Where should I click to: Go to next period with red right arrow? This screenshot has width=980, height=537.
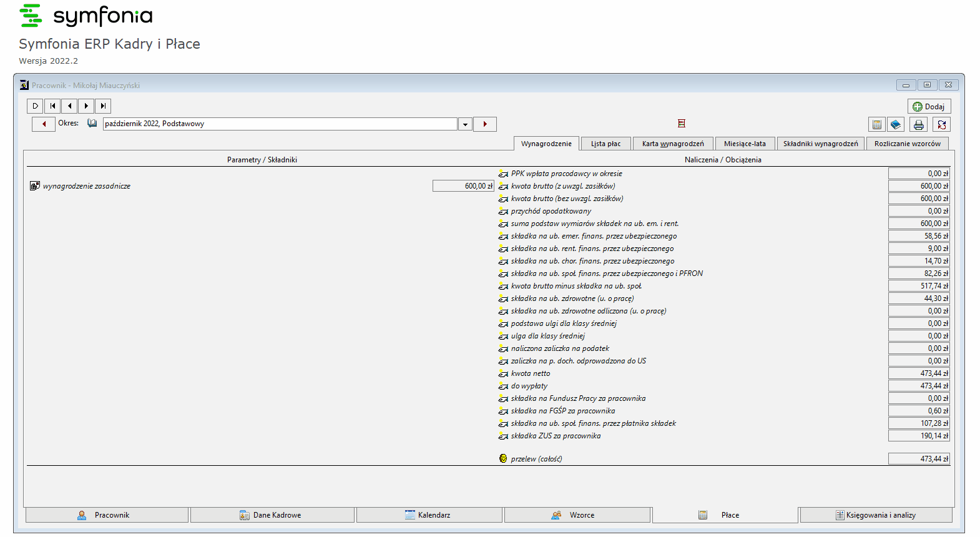[x=485, y=124]
